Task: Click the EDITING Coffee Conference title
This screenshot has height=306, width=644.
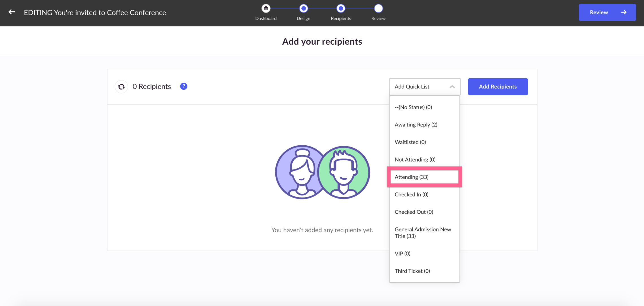Action: click(x=95, y=12)
